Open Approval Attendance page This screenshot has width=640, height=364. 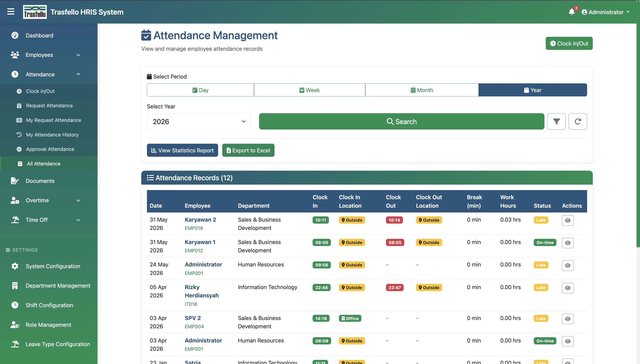(49, 149)
